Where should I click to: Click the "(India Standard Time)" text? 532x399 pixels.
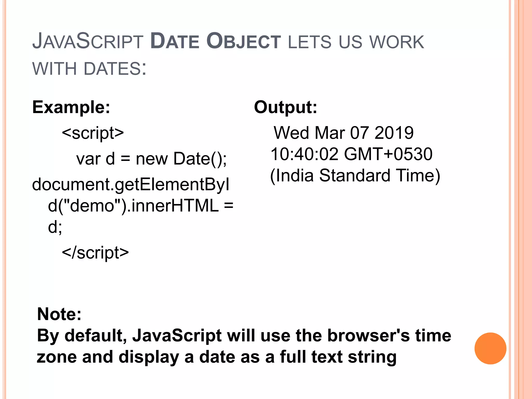(x=355, y=176)
